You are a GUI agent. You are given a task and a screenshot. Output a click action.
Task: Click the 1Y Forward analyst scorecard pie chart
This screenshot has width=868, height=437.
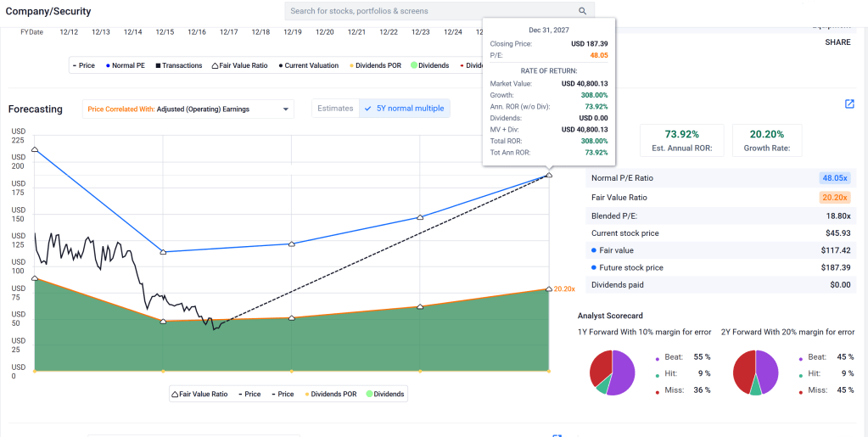click(x=612, y=373)
